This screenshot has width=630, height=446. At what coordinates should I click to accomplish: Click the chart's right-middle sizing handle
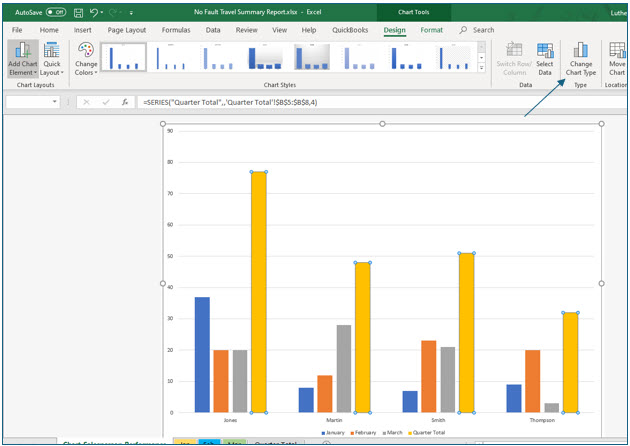[x=601, y=283]
